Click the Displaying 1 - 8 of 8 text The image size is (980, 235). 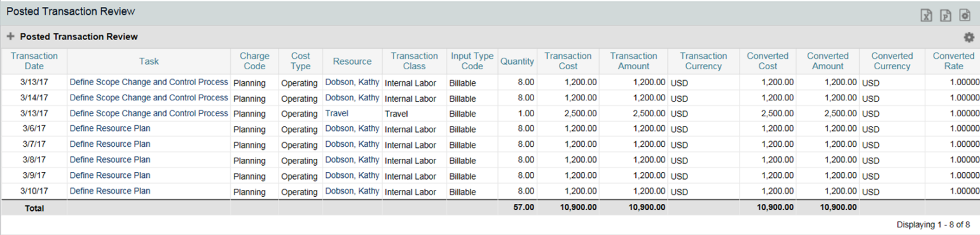pos(933,225)
